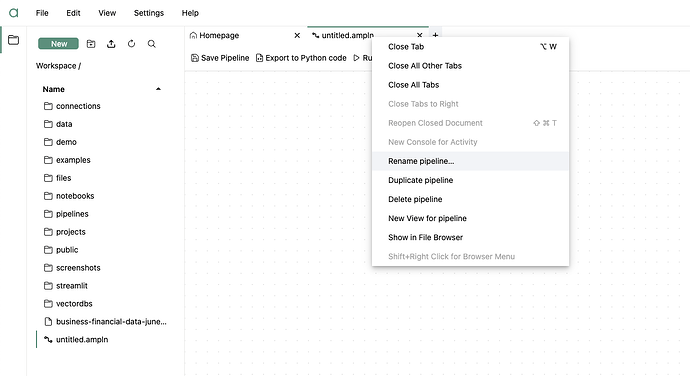The width and height of the screenshot is (690, 376).
Task: Open the Edit menu
Action: pos(73,13)
